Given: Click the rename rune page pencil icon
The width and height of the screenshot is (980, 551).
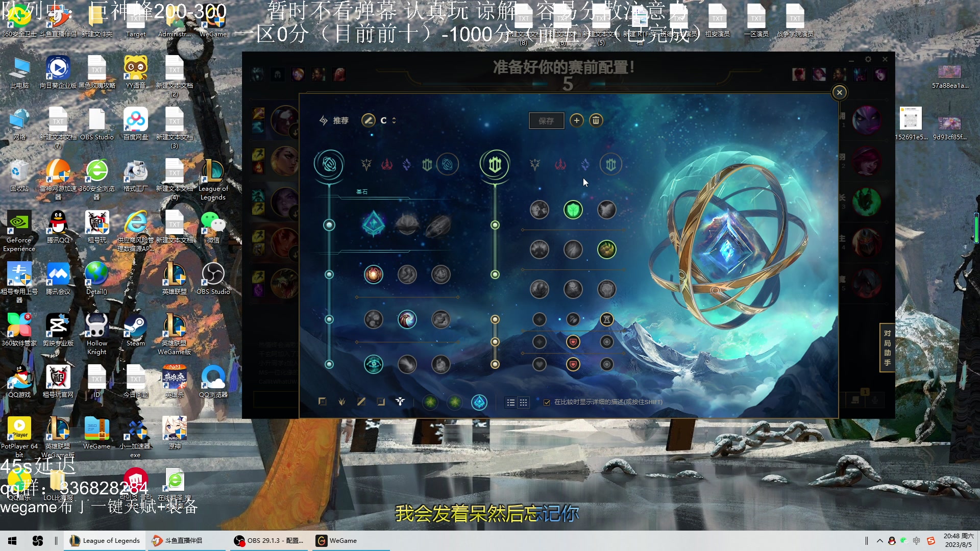Looking at the screenshot, I should [368, 120].
